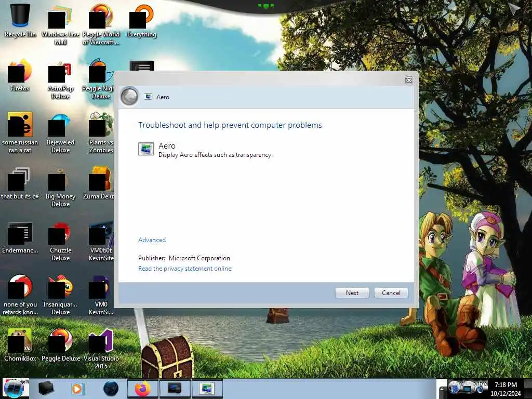Screen dimensions: 532x399
Task: Click the Aero item monitor icon
Action: click(146, 149)
